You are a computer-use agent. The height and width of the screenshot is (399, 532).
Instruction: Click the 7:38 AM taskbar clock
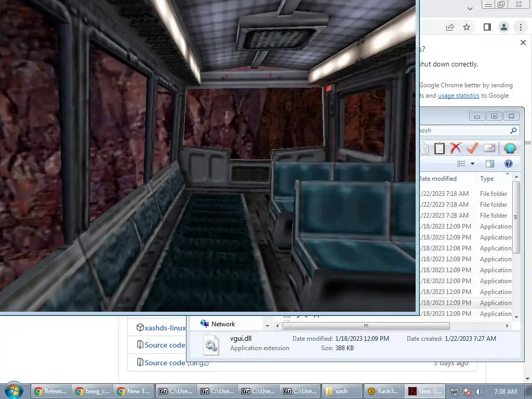[506, 392]
